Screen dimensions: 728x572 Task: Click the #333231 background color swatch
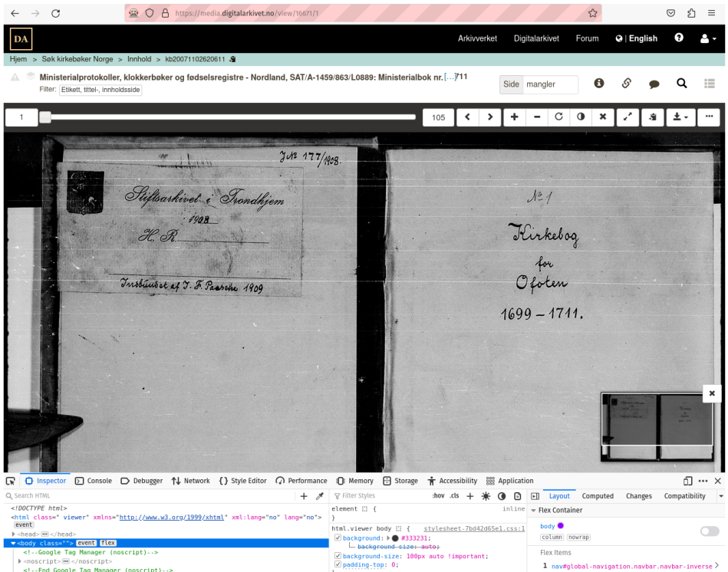coord(395,538)
